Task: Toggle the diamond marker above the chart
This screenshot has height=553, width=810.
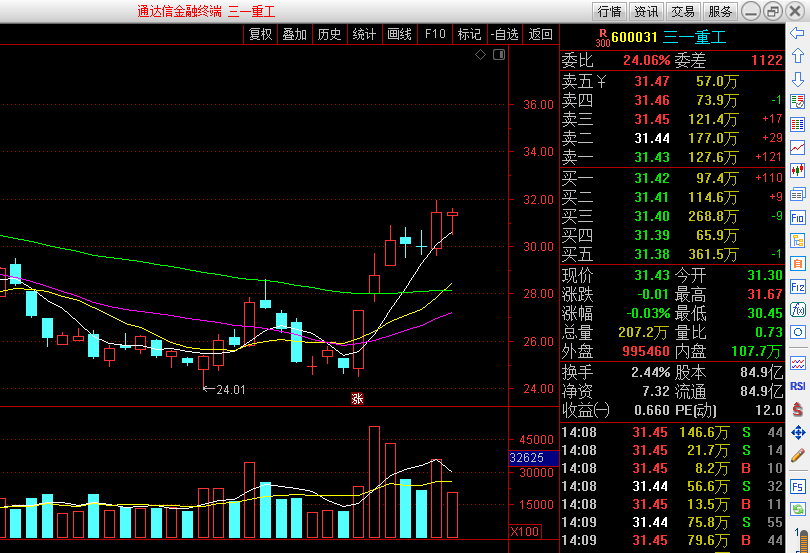Action: pos(480,54)
